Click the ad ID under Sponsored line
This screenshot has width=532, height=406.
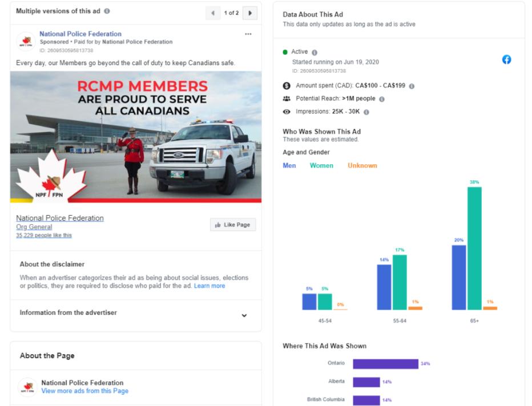click(66, 51)
